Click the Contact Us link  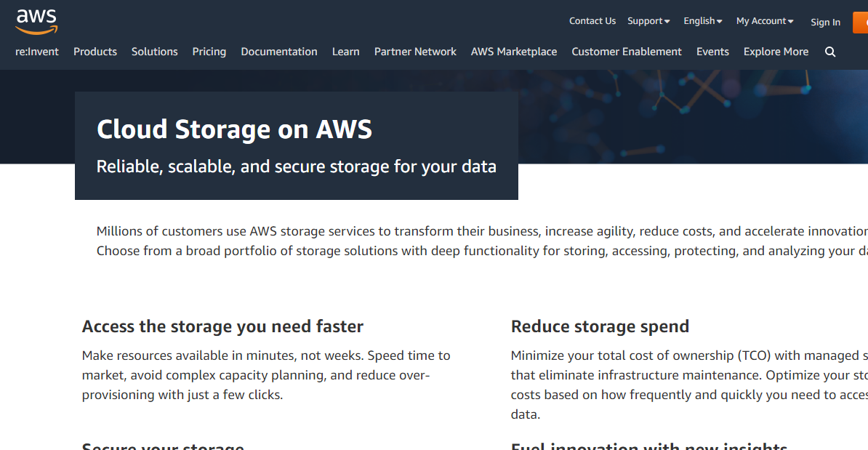pyautogui.click(x=592, y=21)
